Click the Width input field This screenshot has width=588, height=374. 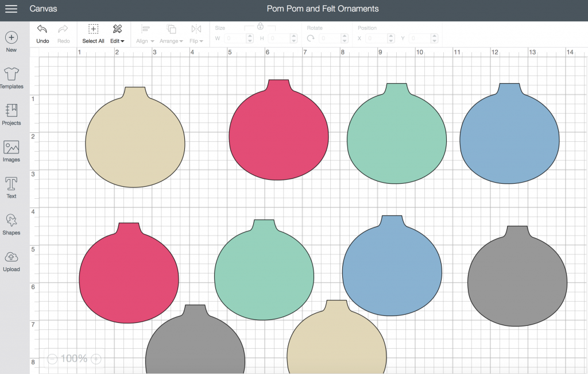click(235, 38)
